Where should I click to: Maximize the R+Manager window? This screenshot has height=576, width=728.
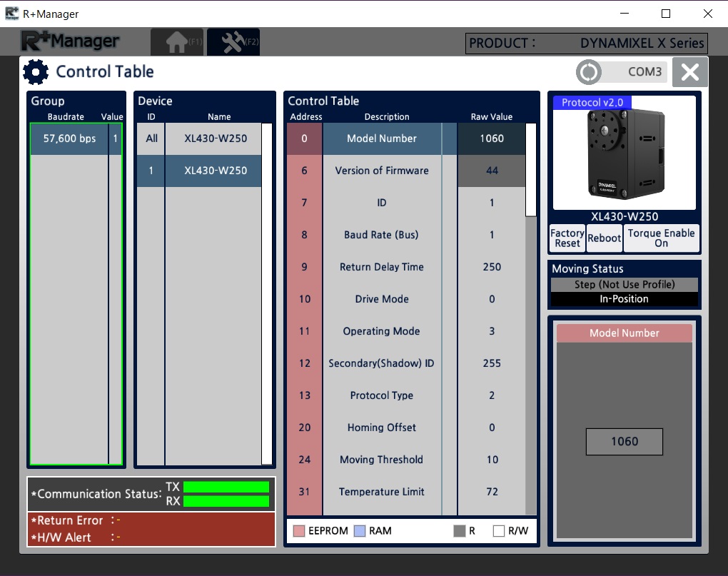point(666,14)
